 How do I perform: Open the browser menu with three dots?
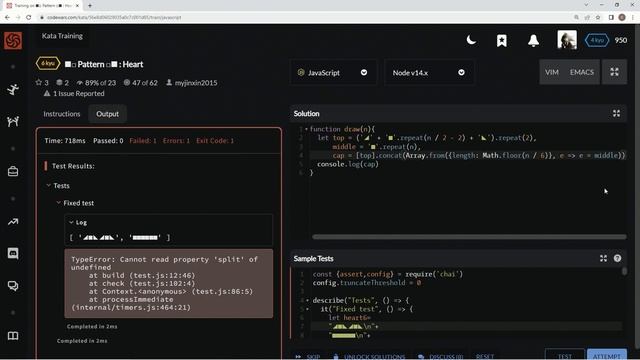633,17
